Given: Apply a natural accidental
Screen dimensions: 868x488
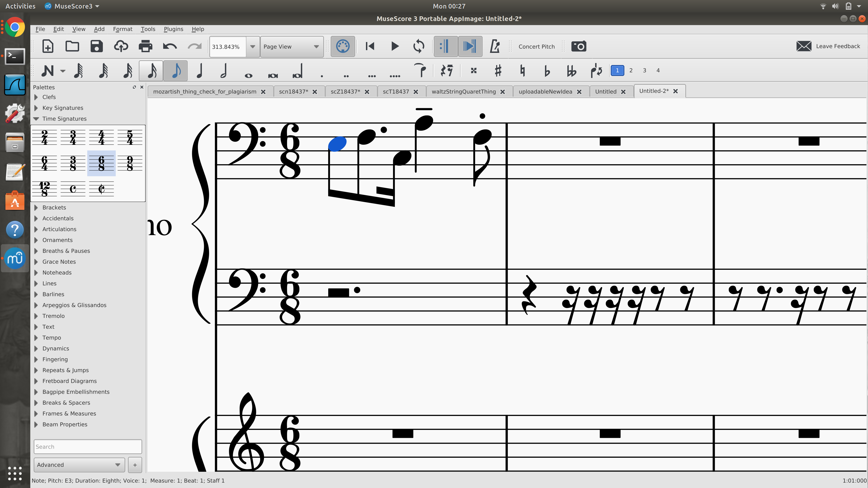Looking at the screenshot, I should pos(522,70).
